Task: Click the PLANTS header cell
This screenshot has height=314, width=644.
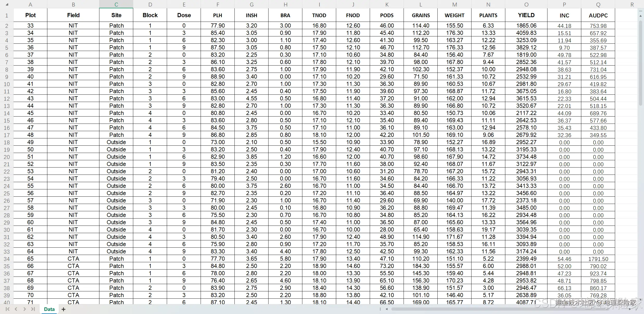Action: coord(488,15)
